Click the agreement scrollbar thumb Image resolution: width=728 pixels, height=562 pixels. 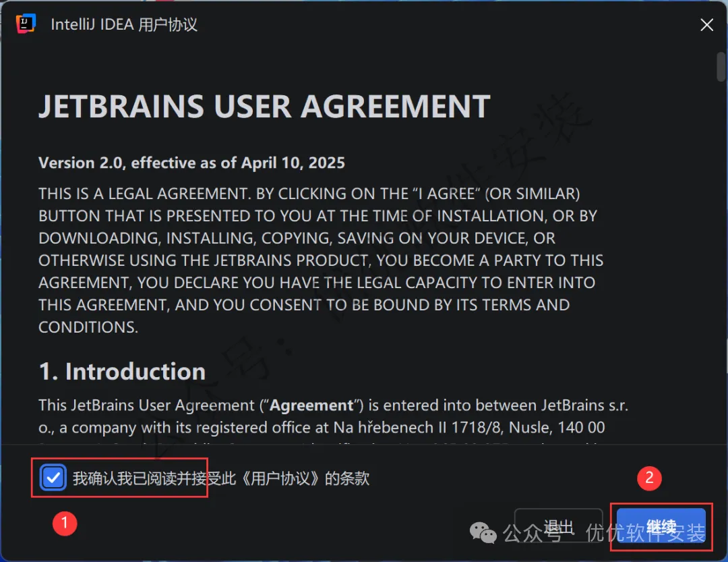721,67
